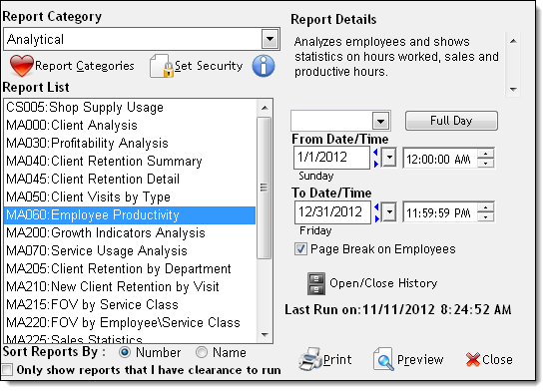The width and height of the screenshot is (547, 392).
Task: Open the Open/Close History cabinet icon
Action: (x=316, y=283)
